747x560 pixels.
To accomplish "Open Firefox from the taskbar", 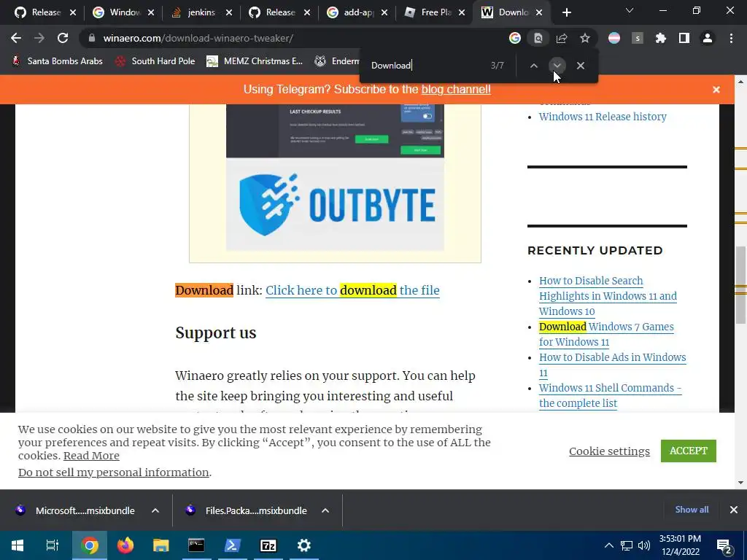I will point(125,545).
